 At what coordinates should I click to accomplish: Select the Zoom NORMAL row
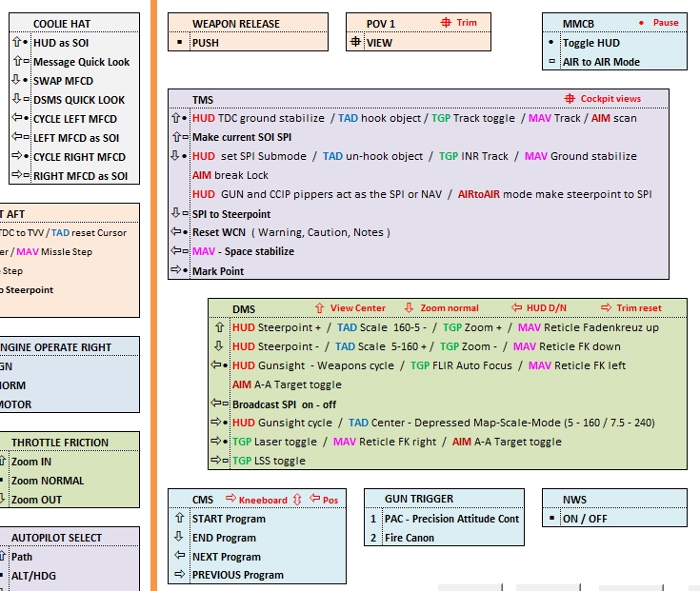pyautogui.click(x=70, y=481)
